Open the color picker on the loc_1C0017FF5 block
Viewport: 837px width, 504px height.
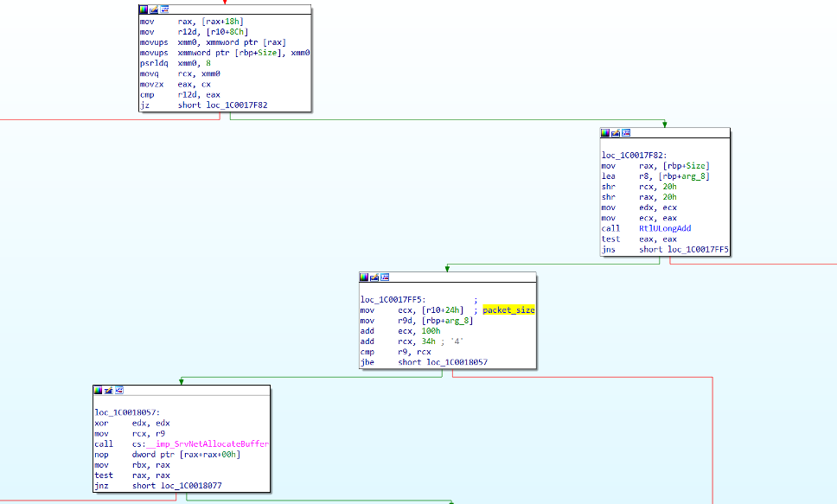(x=365, y=277)
